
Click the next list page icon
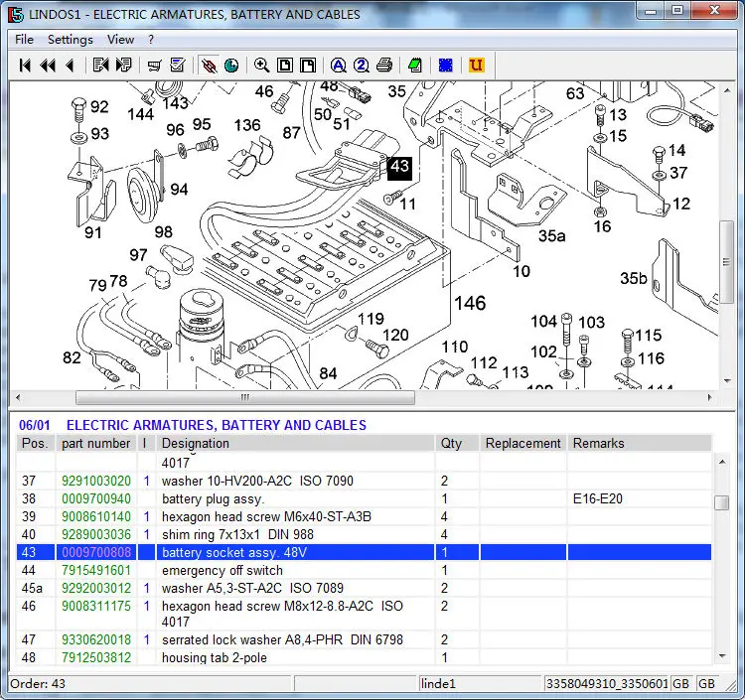pyautogui.click(x=123, y=66)
